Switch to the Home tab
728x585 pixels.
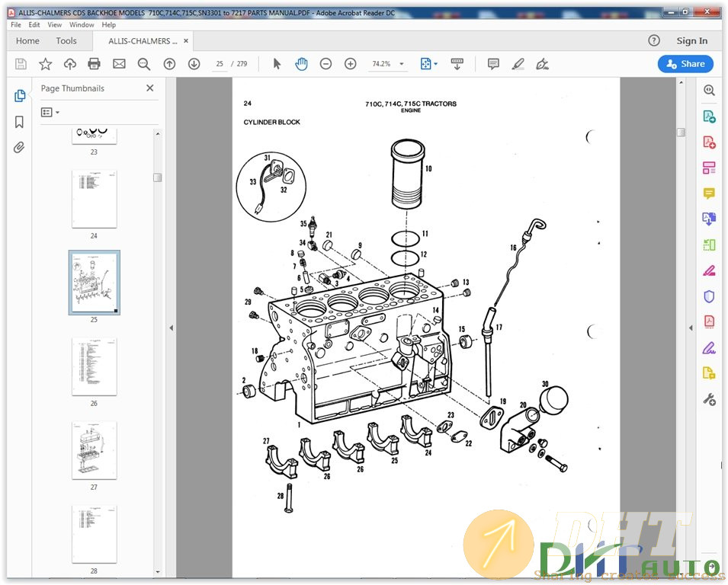27,41
